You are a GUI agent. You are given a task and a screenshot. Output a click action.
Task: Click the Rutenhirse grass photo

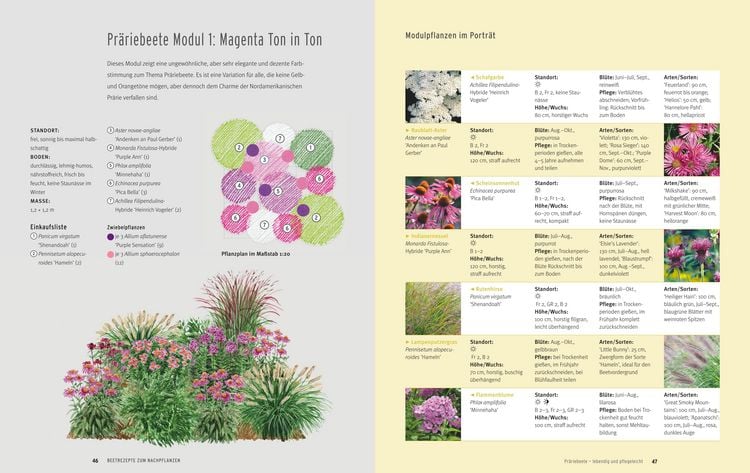[433, 308]
